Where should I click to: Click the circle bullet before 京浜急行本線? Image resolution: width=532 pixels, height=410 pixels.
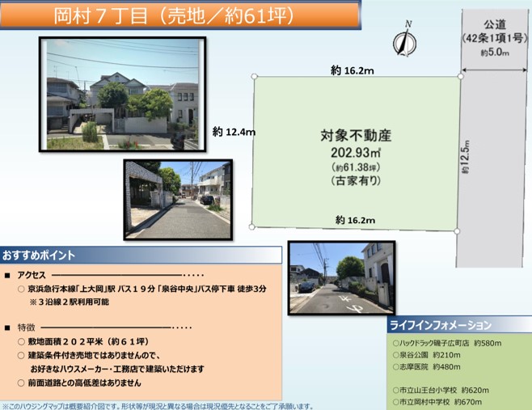pyautogui.click(x=20, y=288)
